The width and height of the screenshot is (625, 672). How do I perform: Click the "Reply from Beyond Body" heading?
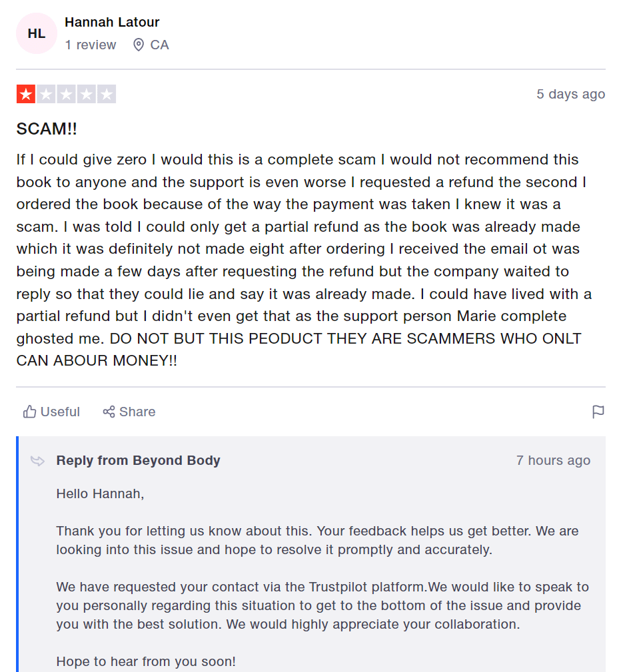[x=138, y=460]
